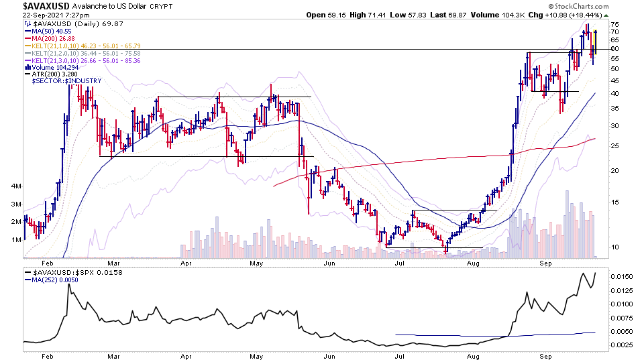Viewport: 644px width, 362px height.
Task: Click the 0.0025 ratio axis label
Action: coord(621,345)
